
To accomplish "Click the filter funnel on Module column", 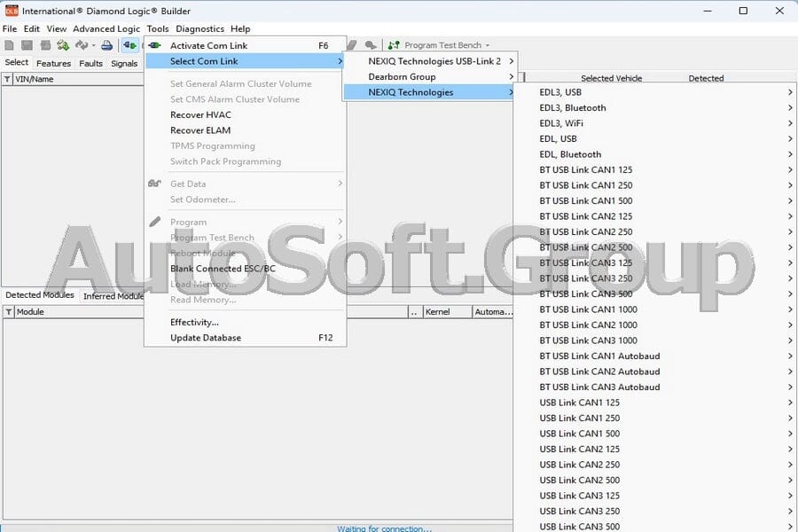I will pos(6,312).
